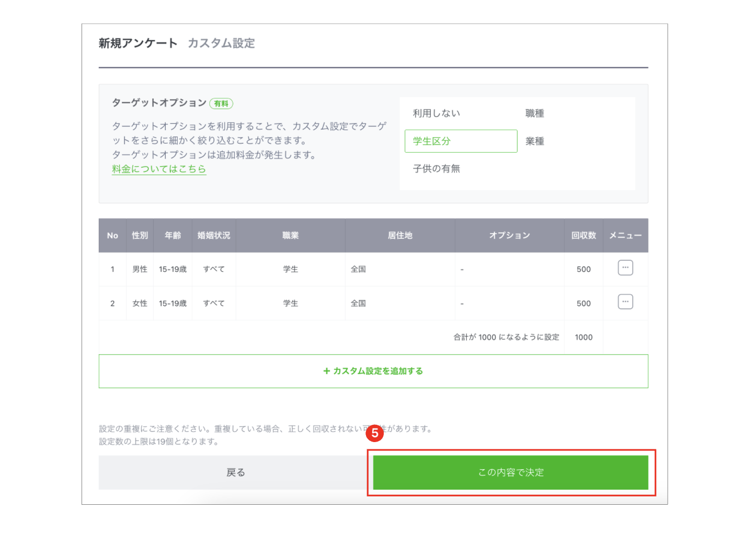Click カスタム設定を追加する button
Screen dimensions: 756x533
pos(373,371)
